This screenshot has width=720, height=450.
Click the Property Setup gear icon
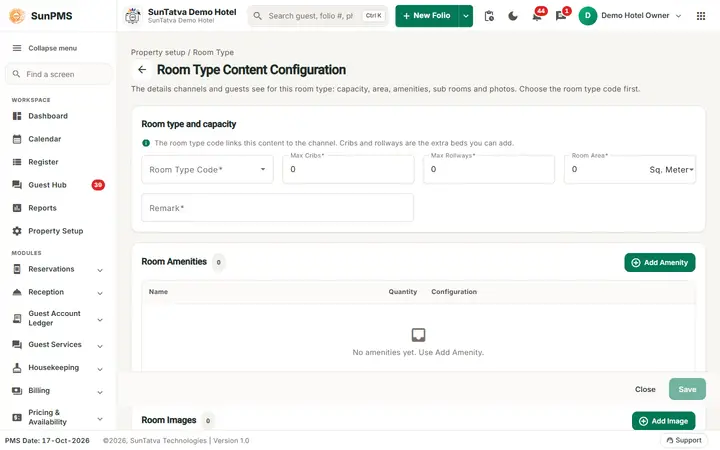(x=17, y=231)
